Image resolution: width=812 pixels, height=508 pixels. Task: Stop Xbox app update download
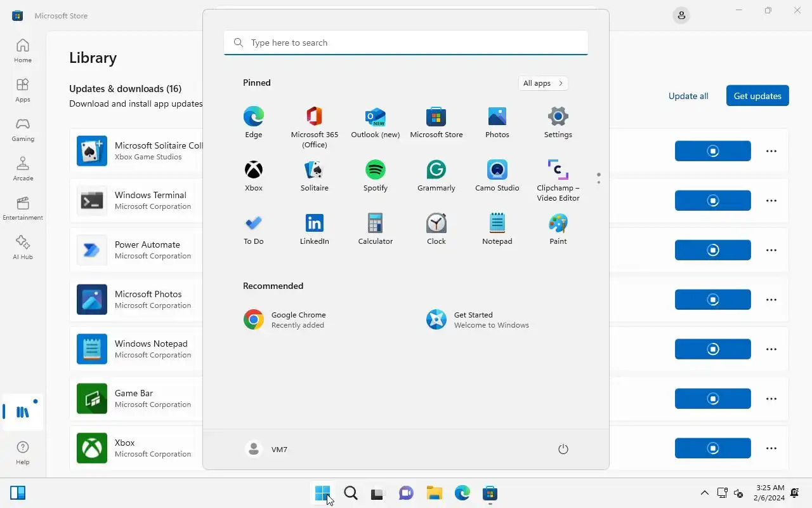point(713,448)
